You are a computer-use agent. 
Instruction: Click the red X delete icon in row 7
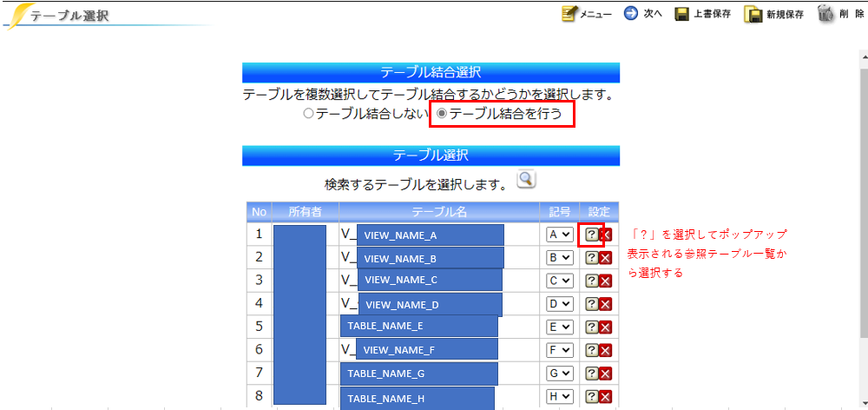(x=606, y=374)
